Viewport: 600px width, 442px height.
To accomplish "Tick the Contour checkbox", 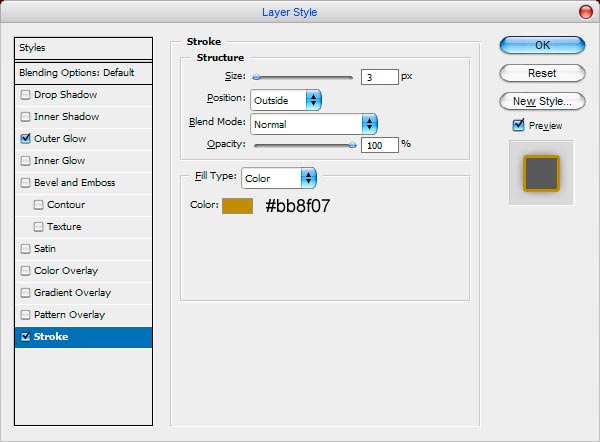I will tap(38, 205).
